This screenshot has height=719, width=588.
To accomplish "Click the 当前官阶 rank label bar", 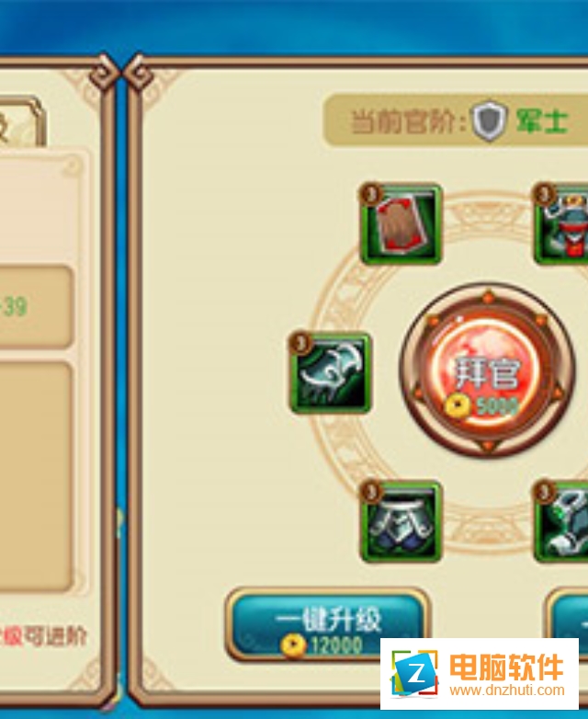I will 456,120.
